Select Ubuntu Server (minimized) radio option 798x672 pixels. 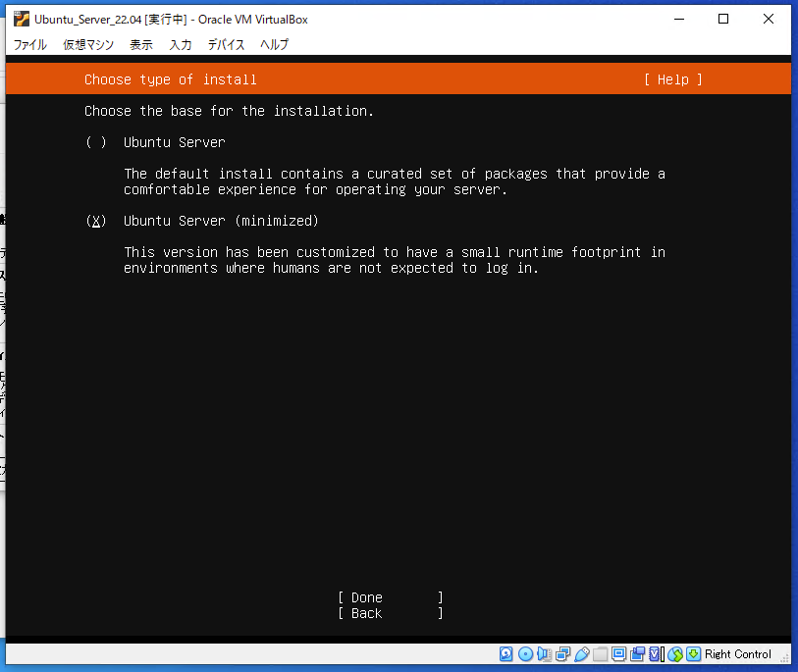tap(96, 221)
